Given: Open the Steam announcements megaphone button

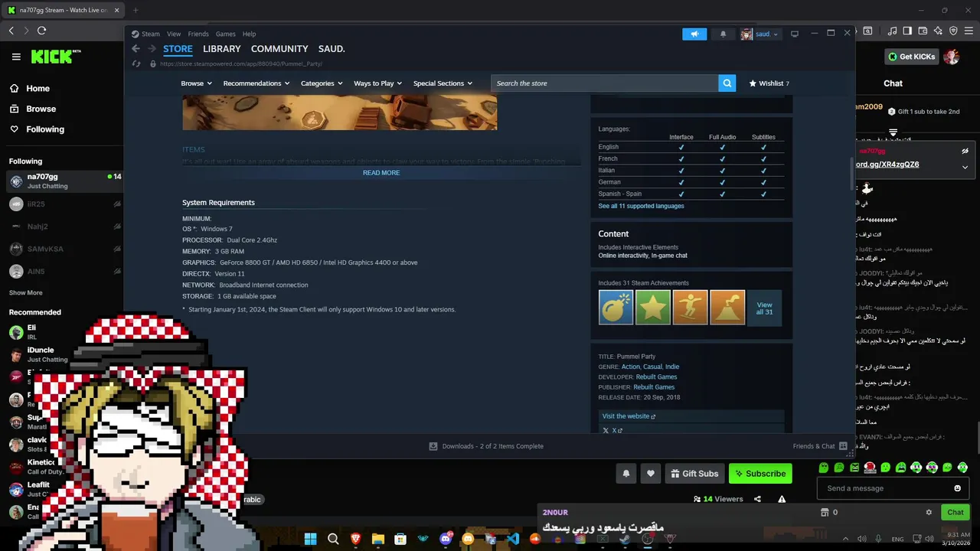Looking at the screenshot, I should (x=694, y=34).
